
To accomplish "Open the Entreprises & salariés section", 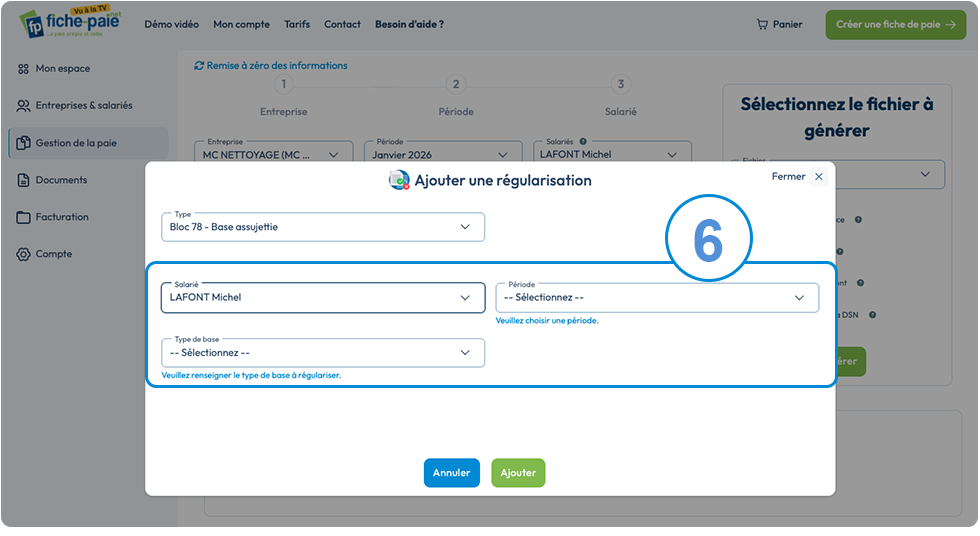I will coord(75,106).
